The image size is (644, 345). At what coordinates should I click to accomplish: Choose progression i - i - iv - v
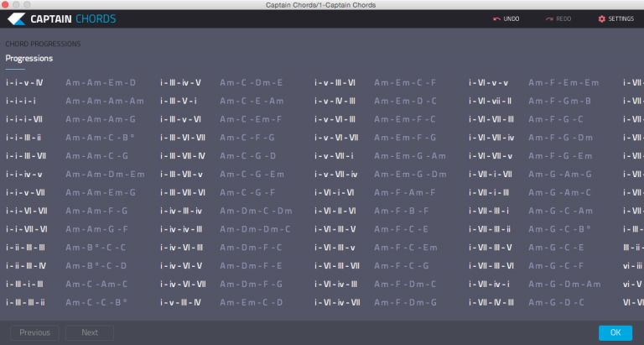click(x=24, y=175)
